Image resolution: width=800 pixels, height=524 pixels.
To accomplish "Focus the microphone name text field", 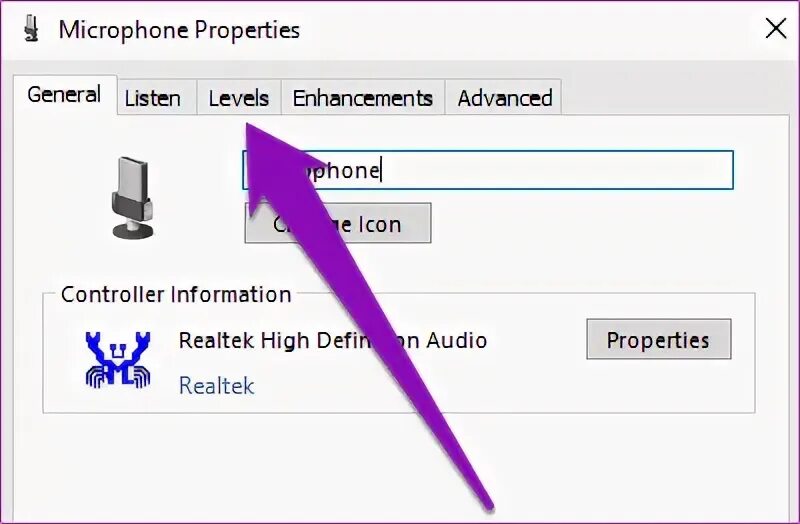I will tap(488, 170).
